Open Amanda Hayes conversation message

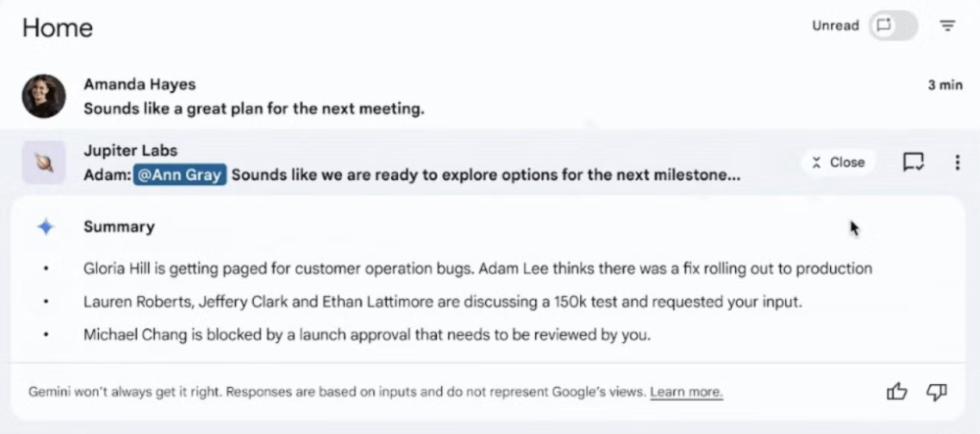tap(254, 109)
